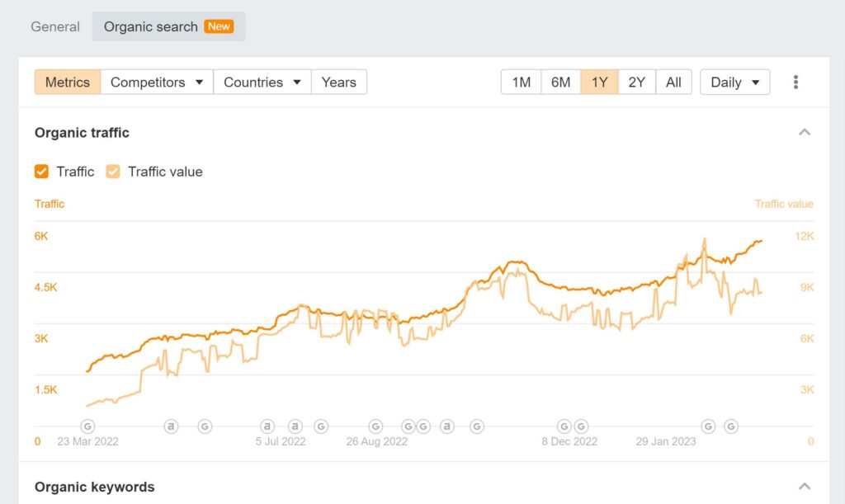The width and height of the screenshot is (845, 504).
Task: Click the first Google update marker on the timeline
Action: click(x=87, y=426)
